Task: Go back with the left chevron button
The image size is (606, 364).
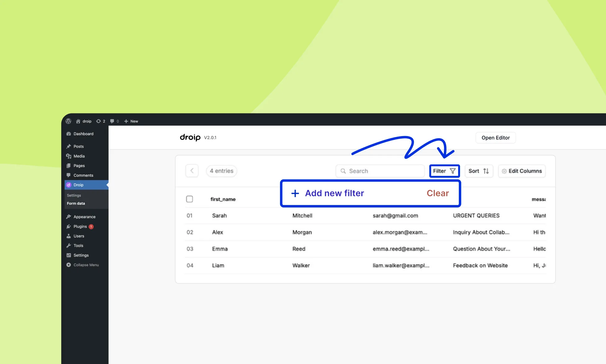Action: tap(192, 171)
